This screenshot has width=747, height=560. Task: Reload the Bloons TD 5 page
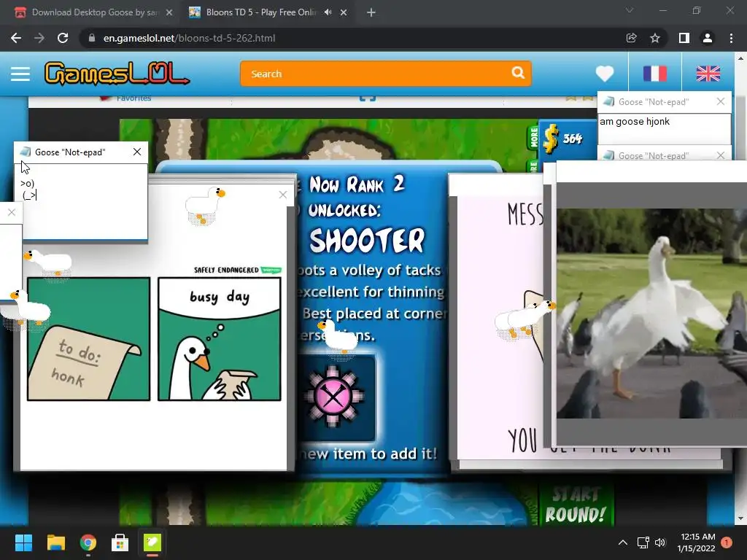[x=63, y=38]
